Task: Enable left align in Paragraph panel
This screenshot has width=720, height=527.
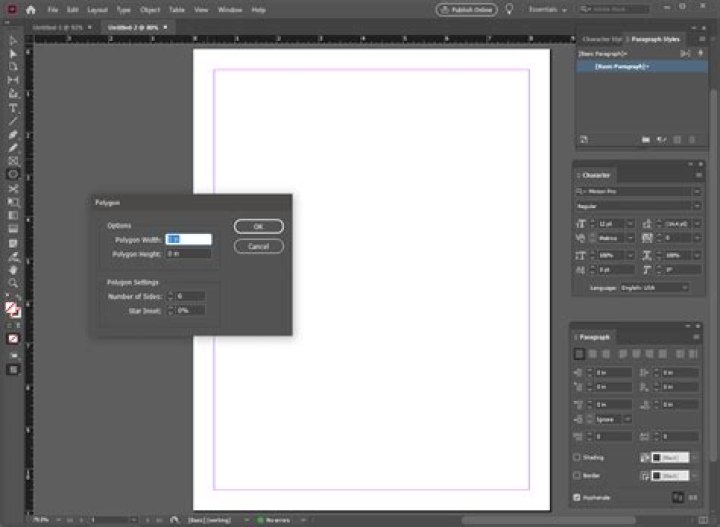Action: click(x=579, y=354)
